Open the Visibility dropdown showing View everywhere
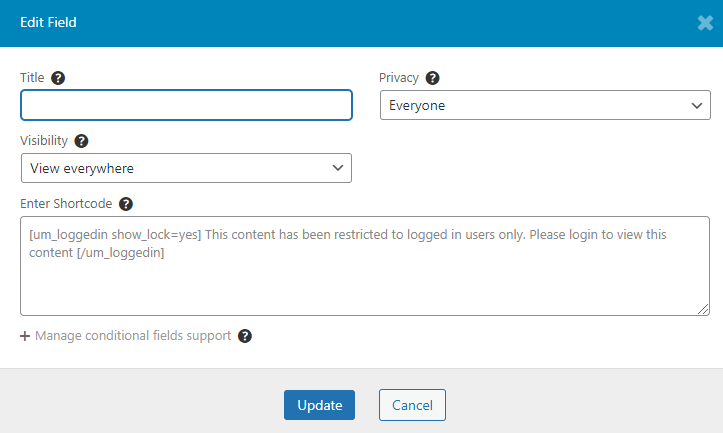The image size is (723, 433). 186,168
